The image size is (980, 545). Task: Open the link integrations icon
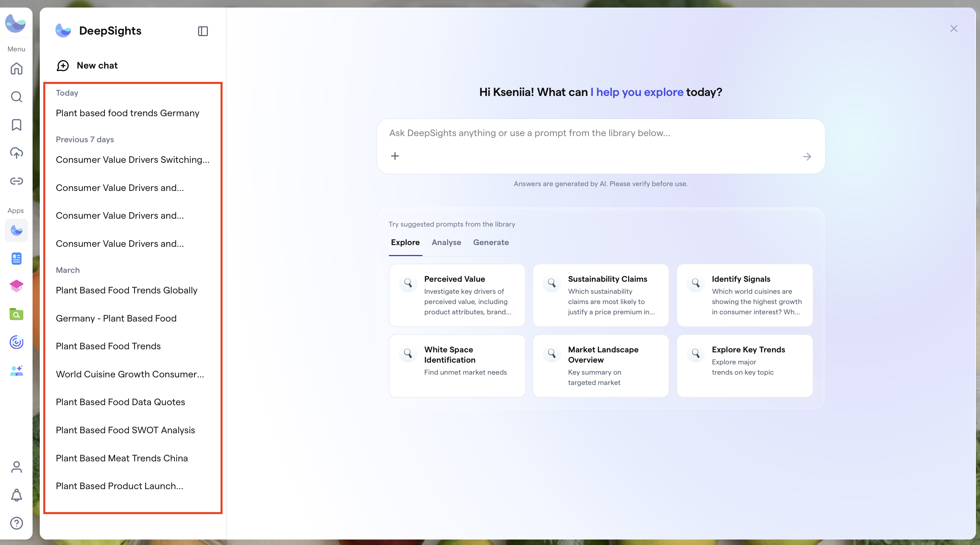click(x=16, y=181)
